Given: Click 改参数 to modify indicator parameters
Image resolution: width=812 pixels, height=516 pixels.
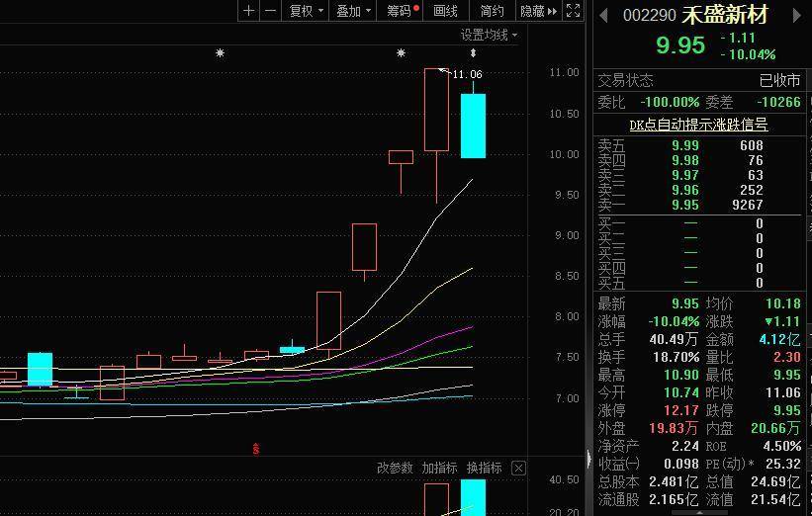Looking at the screenshot, I should 395,468.
